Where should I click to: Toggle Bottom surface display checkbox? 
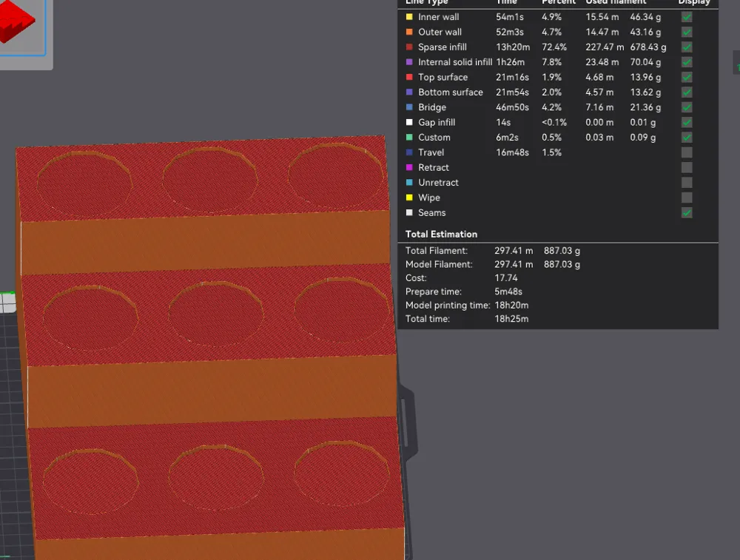pyautogui.click(x=687, y=92)
